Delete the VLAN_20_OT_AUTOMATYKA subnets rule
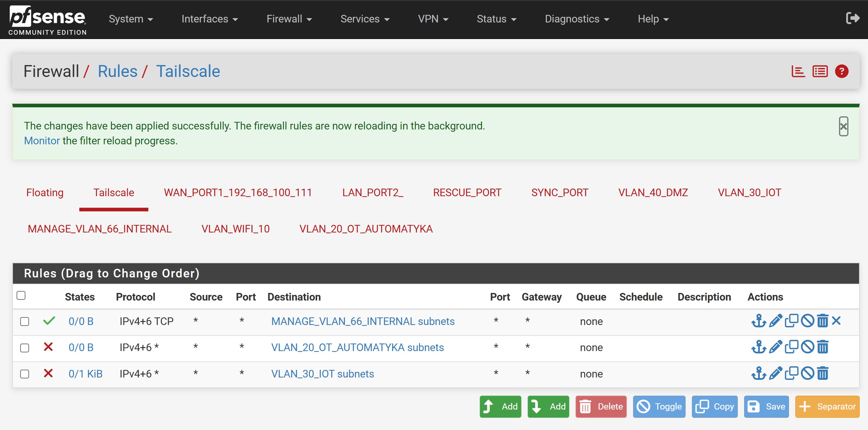The height and width of the screenshot is (430, 868). [x=822, y=347]
